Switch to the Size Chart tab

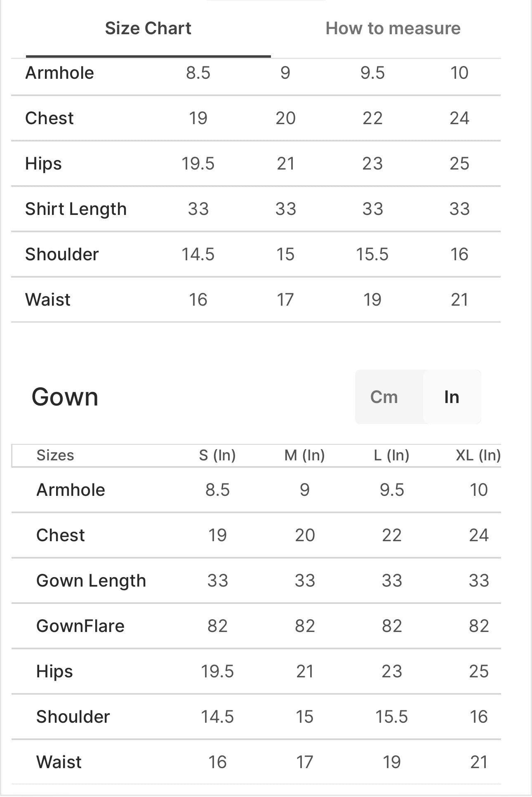[148, 28]
